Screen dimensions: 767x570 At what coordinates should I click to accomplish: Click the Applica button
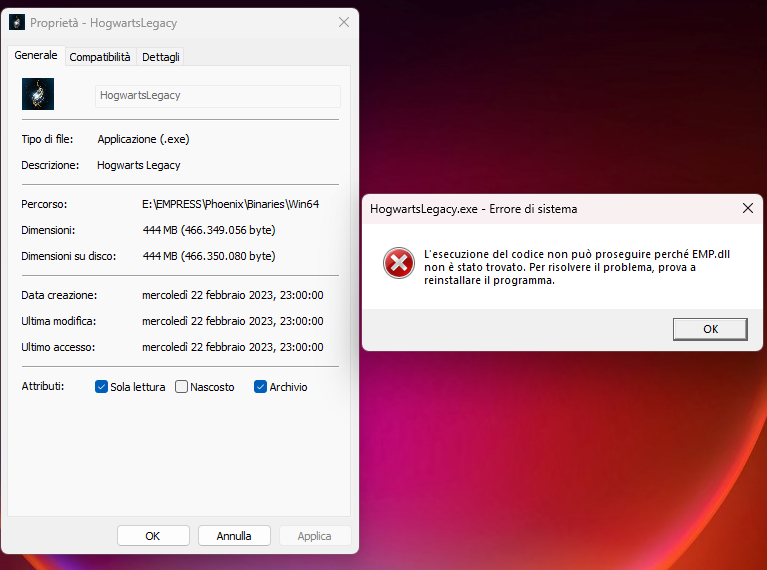point(315,536)
